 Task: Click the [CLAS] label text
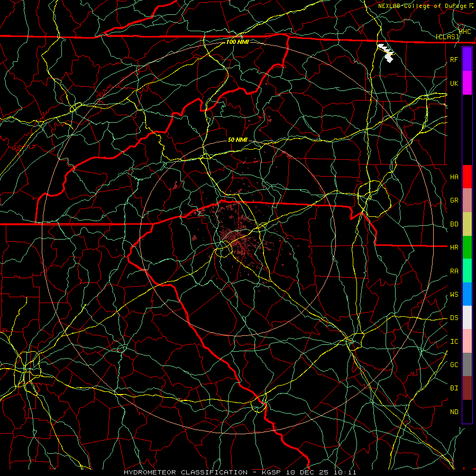pyautogui.click(x=447, y=37)
